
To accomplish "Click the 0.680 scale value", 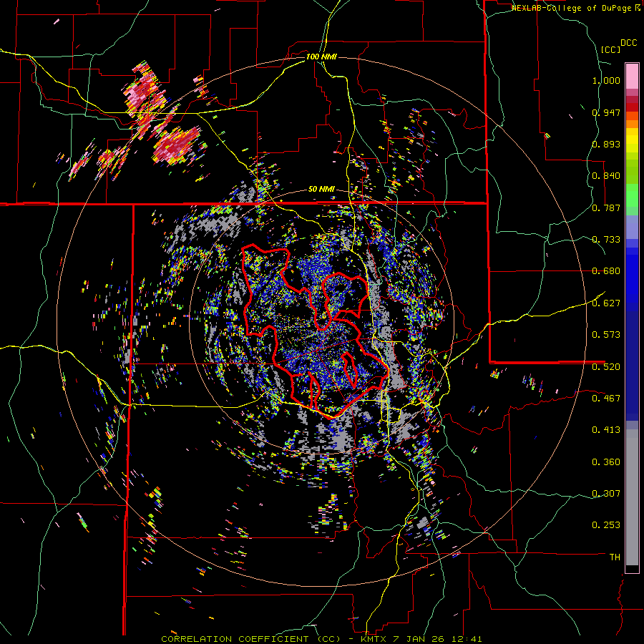I will (x=606, y=271).
